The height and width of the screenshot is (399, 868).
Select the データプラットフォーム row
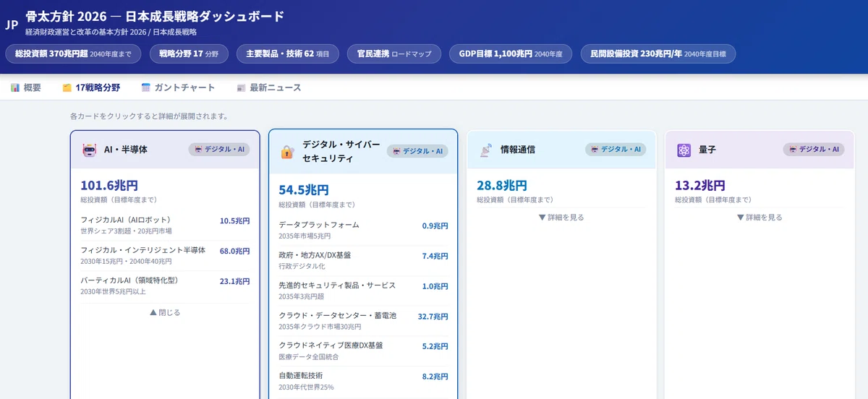click(x=363, y=230)
